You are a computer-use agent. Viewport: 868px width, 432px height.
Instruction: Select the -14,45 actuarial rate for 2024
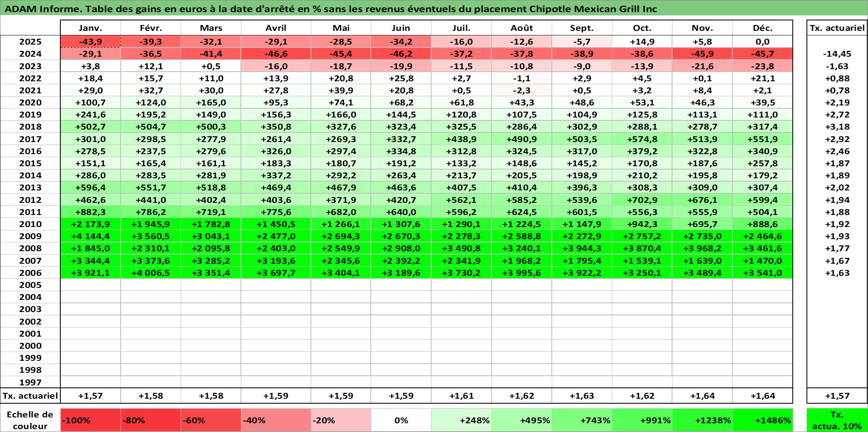[x=837, y=54]
